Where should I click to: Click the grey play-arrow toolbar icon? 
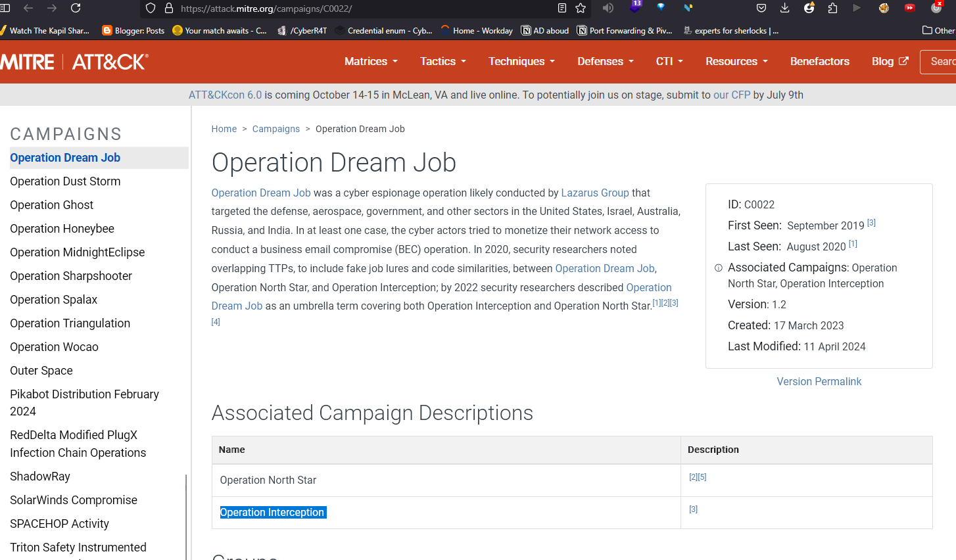click(857, 8)
